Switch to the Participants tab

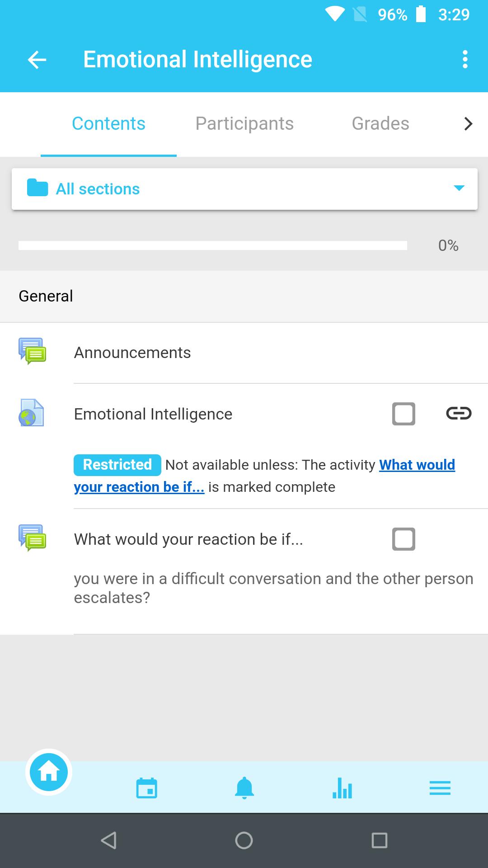pos(244,124)
